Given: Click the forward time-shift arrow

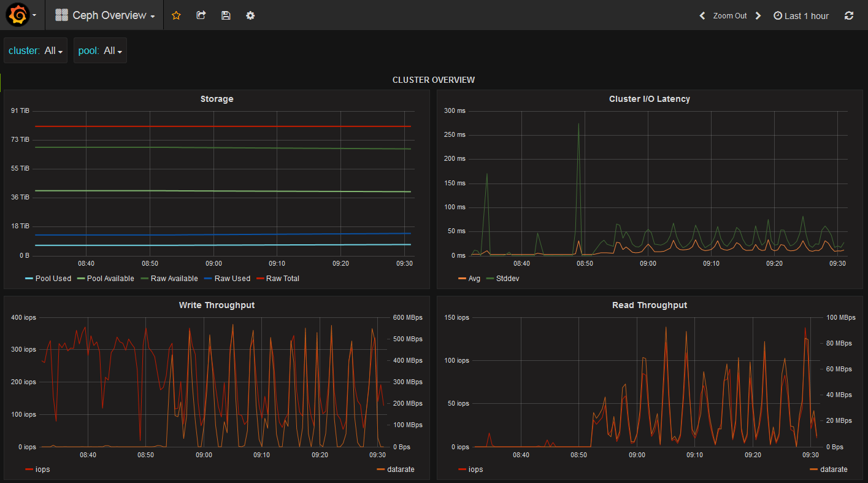Looking at the screenshot, I should pos(758,15).
